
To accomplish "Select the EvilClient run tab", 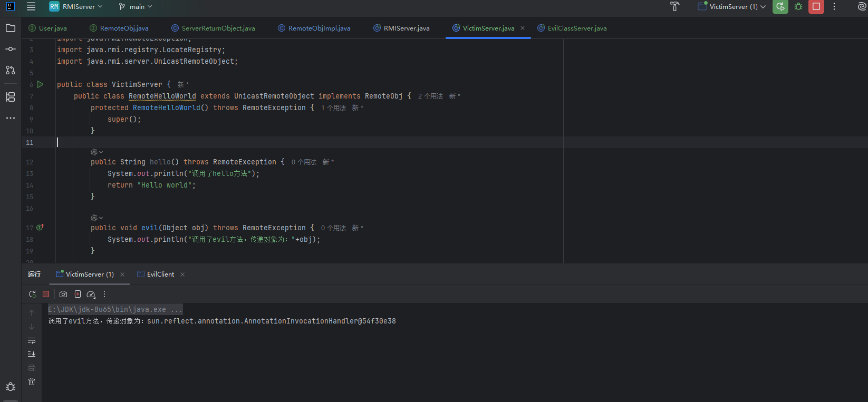I will tap(160, 274).
